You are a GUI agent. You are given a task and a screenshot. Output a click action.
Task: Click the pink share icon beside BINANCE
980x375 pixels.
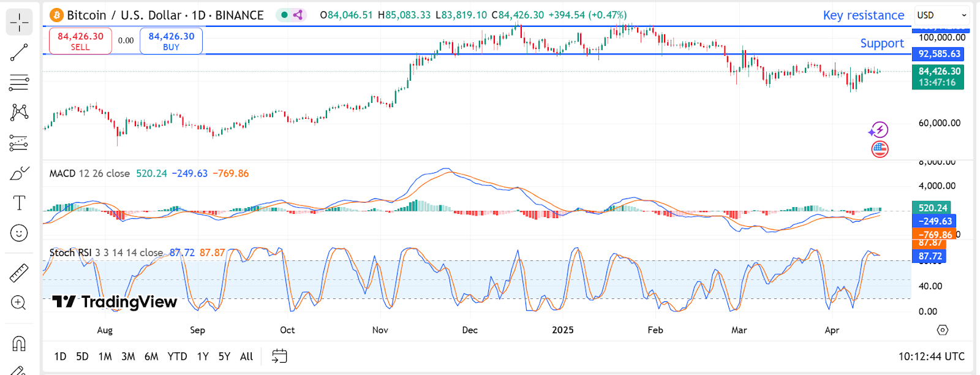click(298, 15)
